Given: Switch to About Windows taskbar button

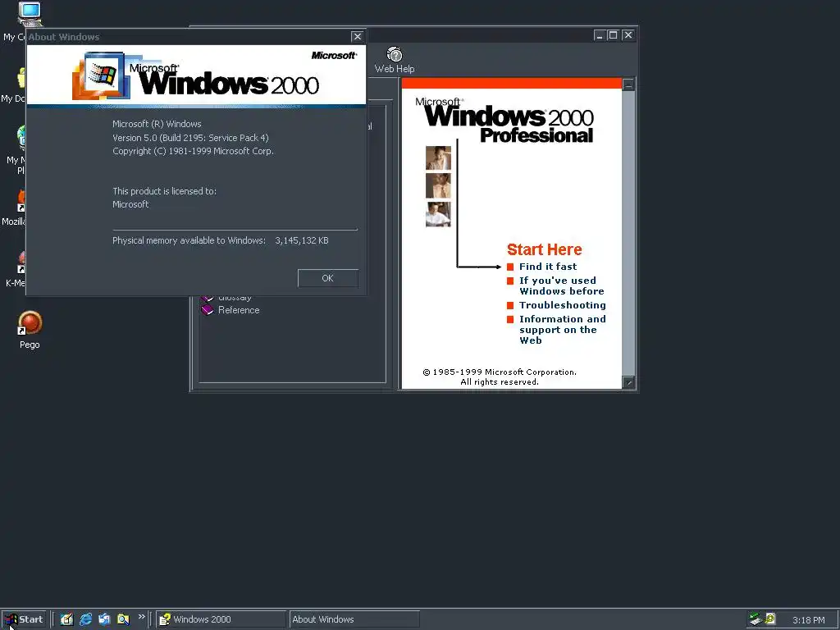Looking at the screenshot, I should [354, 619].
